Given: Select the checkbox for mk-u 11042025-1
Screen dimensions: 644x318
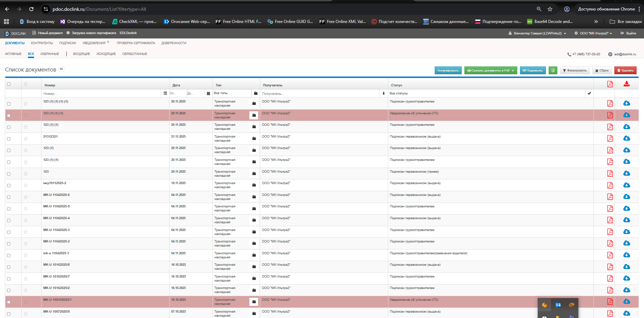Looking at the screenshot, I should [x=9, y=256].
